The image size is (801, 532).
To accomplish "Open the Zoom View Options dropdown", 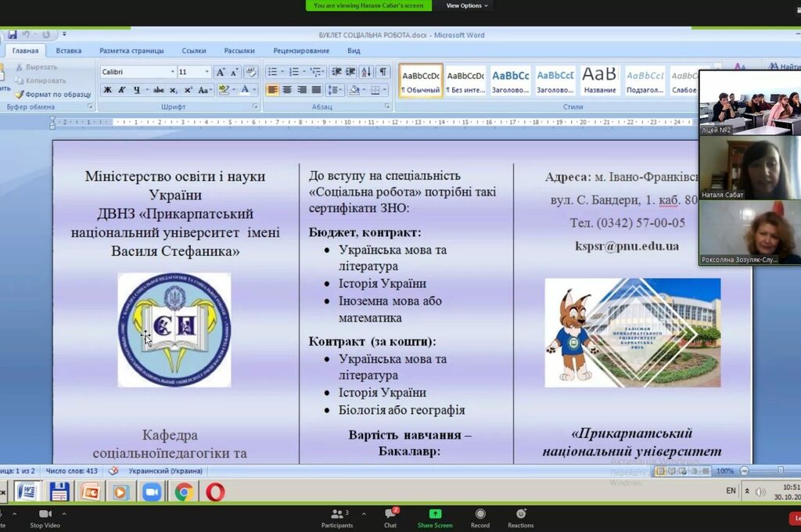I will coord(467,5).
